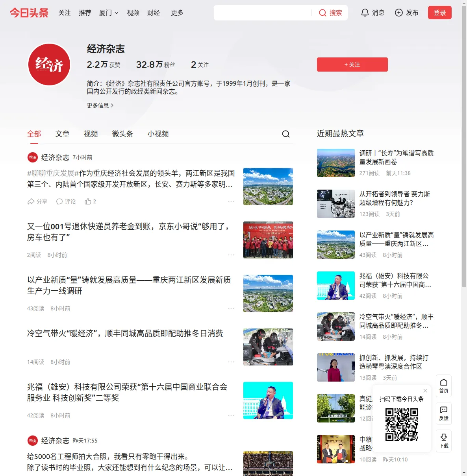Click 下载 download floating button
The height and width of the screenshot is (476, 467).
444,441
